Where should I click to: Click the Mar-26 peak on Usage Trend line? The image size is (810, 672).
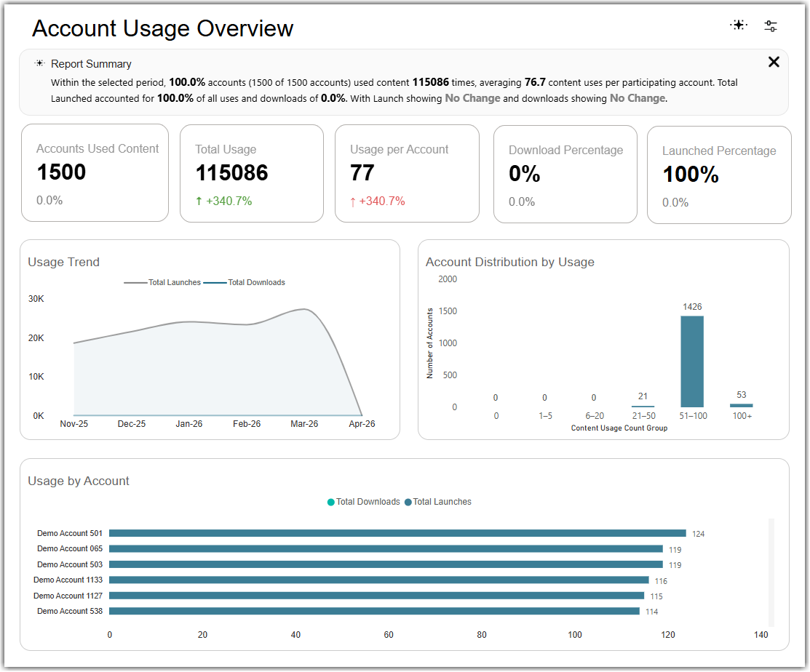coord(304,309)
